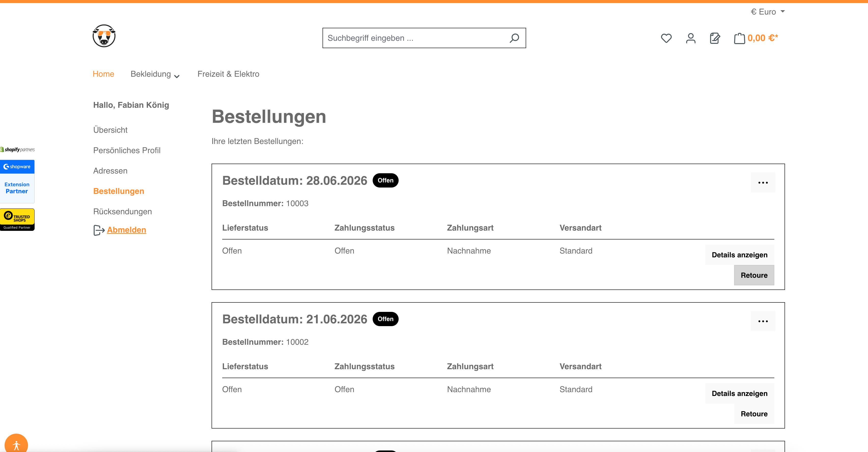The image size is (868, 452).
Task: Open Persönliches Profil in the sidebar
Action: click(x=127, y=150)
